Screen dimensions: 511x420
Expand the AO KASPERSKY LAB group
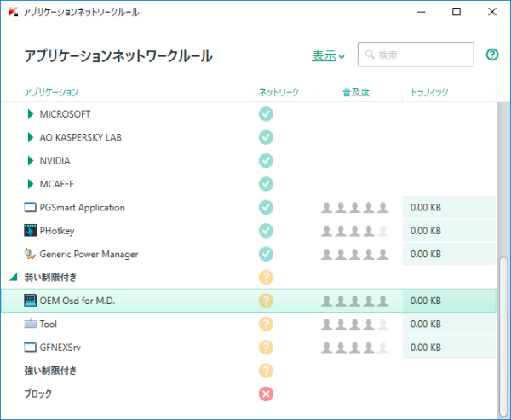[31, 137]
